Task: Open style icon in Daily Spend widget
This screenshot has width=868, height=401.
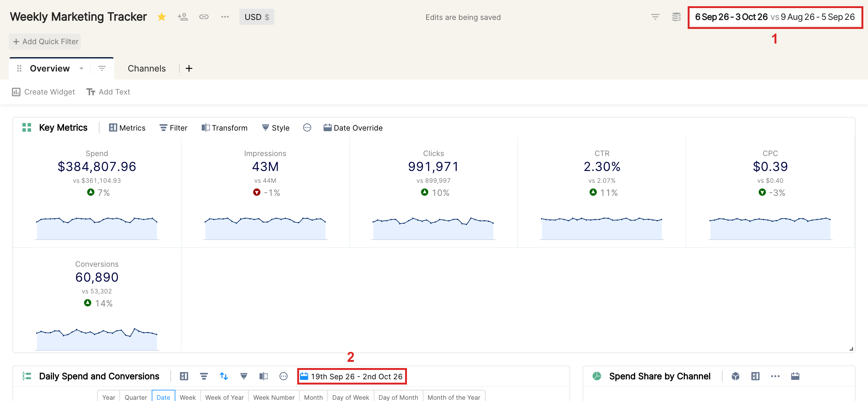Action: coord(244,376)
